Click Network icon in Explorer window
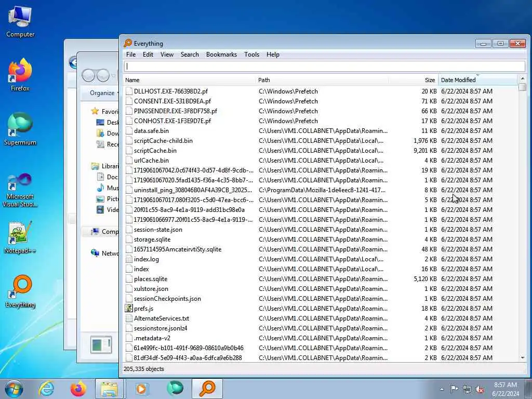This screenshot has height=399, width=532. click(x=95, y=253)
